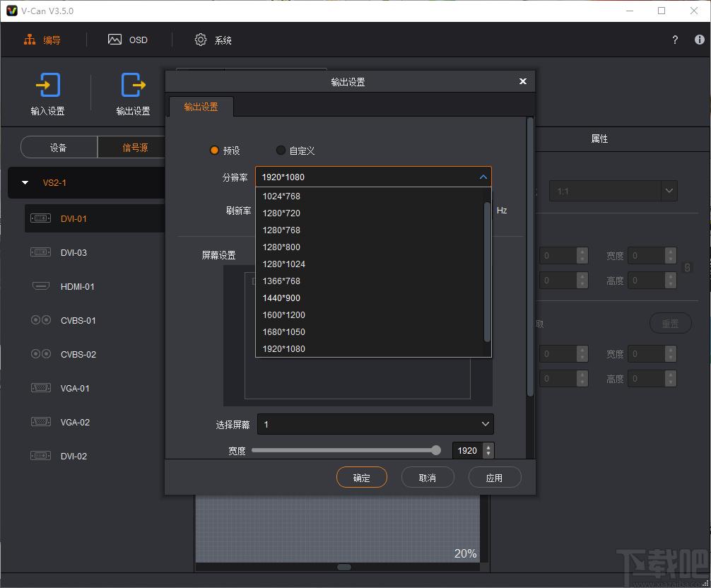Click the info circle icon
The width and height of the screenshot is (711, 588).
click(x=699, y=40)
